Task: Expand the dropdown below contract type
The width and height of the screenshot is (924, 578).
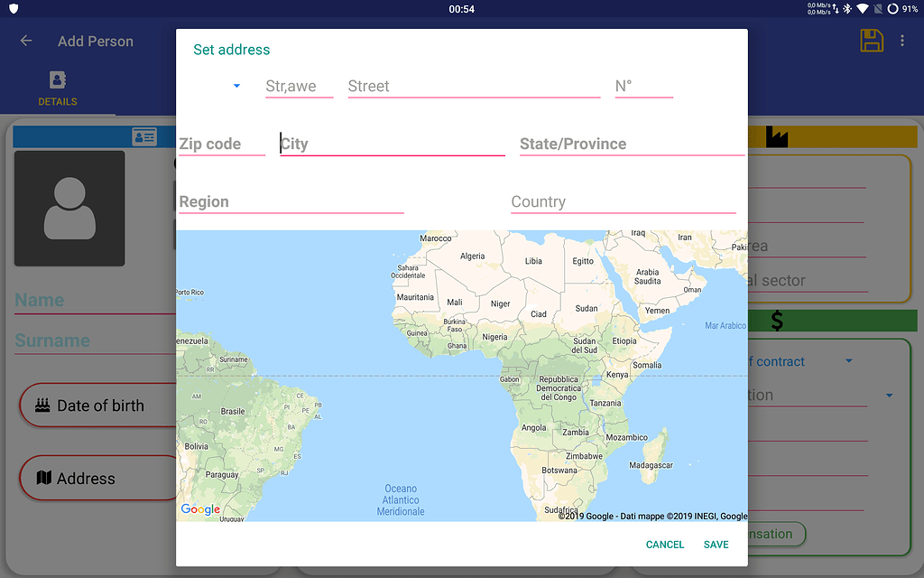Action: click(x=889, y=396)
